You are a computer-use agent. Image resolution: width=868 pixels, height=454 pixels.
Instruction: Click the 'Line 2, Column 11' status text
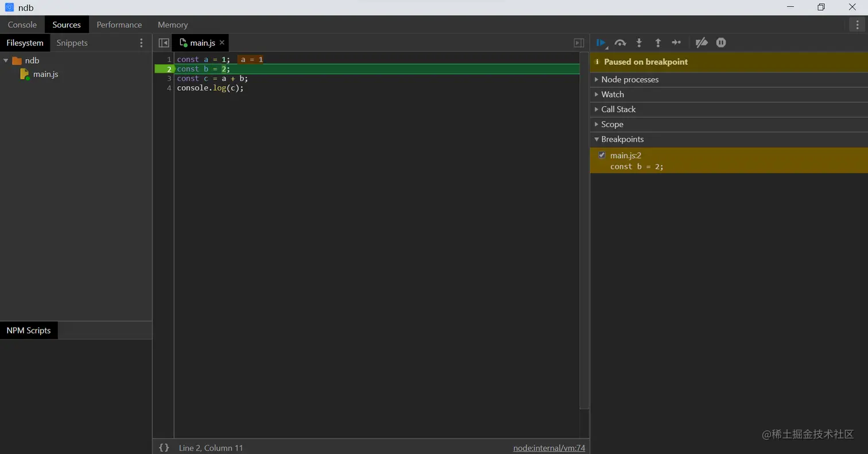(x=211, y=448)
